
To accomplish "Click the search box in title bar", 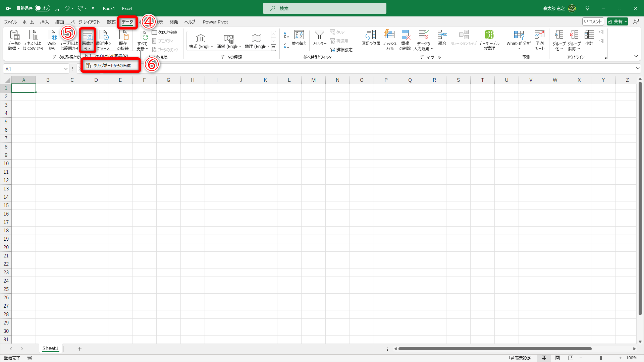I will click(324, 8).
